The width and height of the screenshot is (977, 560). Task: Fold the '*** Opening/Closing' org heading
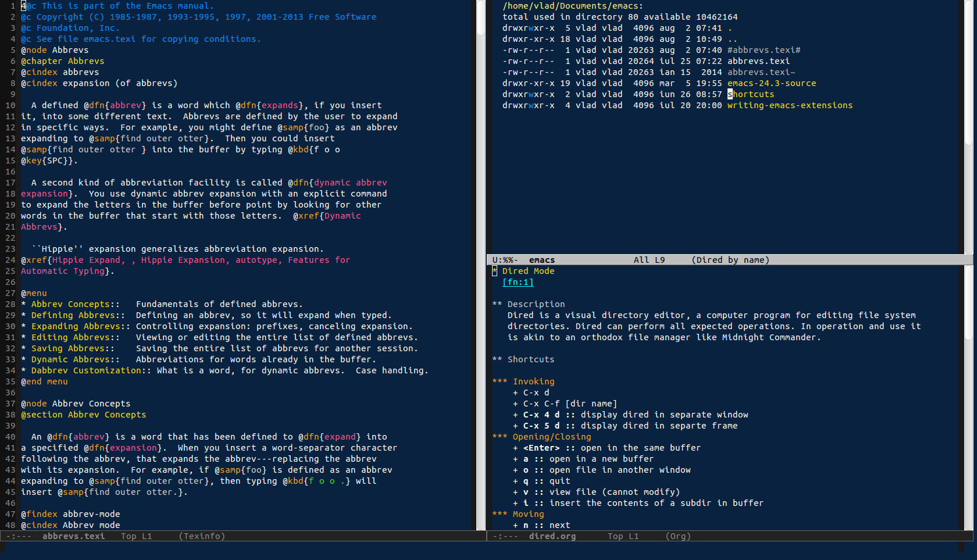541,437
